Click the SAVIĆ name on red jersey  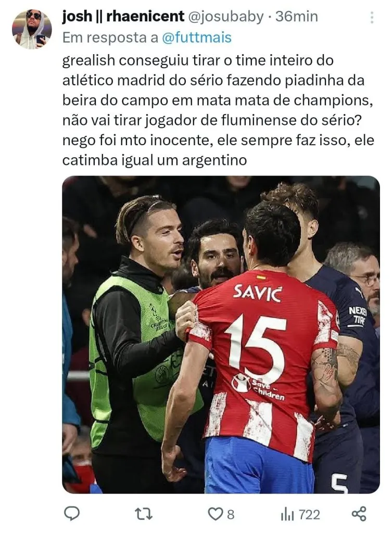click(x=257, y=293)
